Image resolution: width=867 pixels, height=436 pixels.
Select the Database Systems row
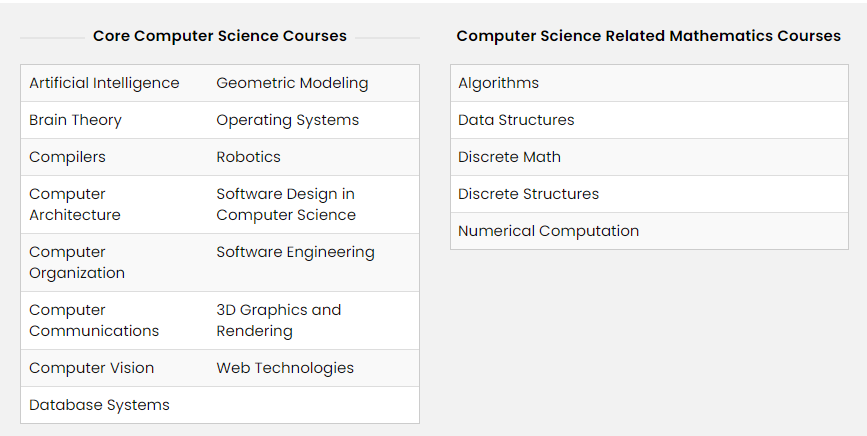tap(220, 405)
